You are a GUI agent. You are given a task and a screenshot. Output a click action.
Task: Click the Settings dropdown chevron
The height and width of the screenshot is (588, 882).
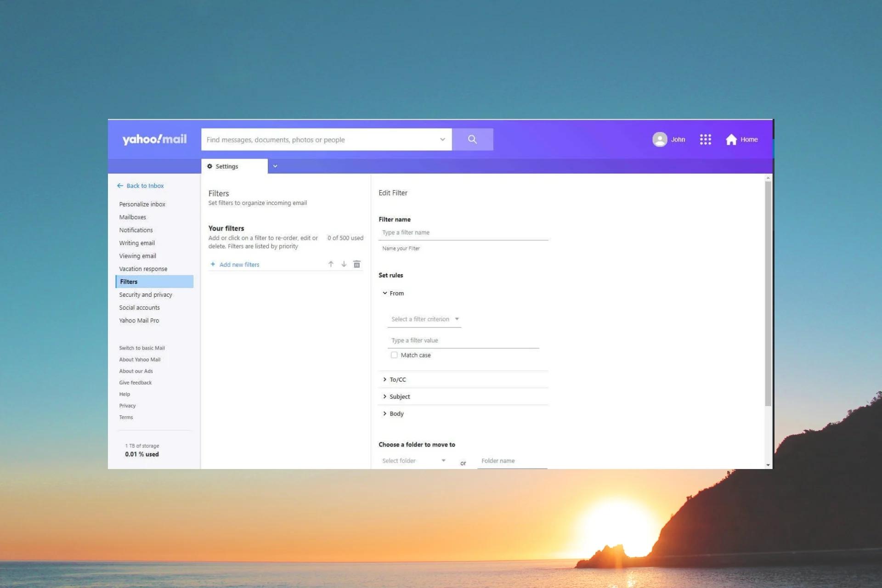coord(276,166)
